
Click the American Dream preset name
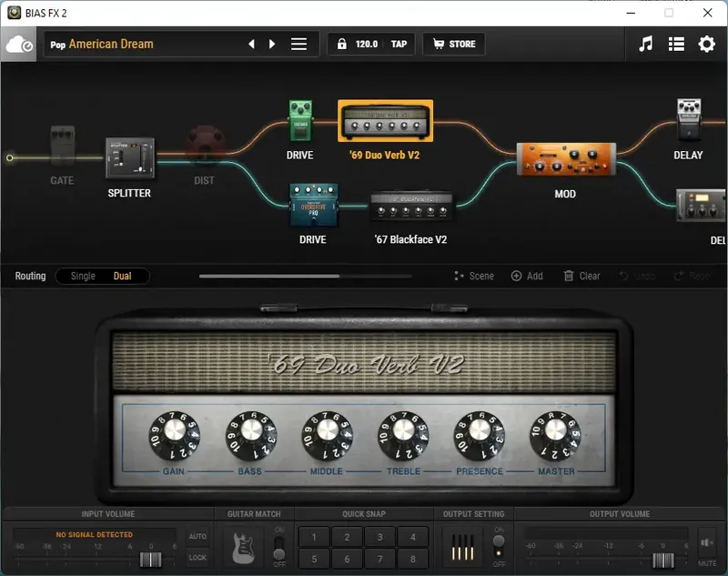tap(111, 44)
